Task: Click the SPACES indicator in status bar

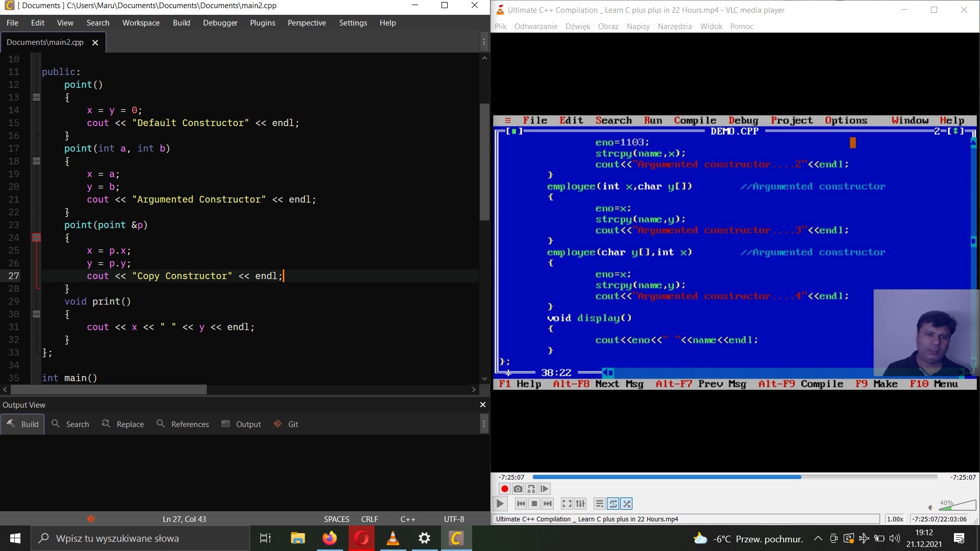Action: pos(336,519)
